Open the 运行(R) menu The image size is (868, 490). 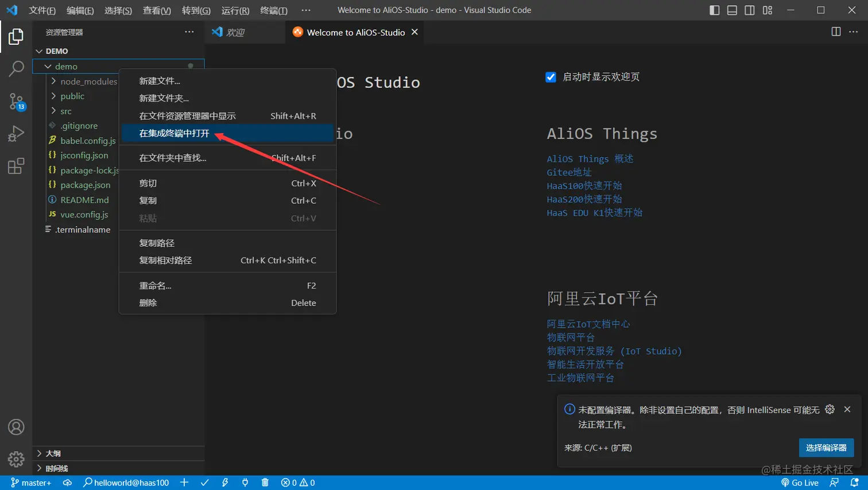[x=235, y=10]
